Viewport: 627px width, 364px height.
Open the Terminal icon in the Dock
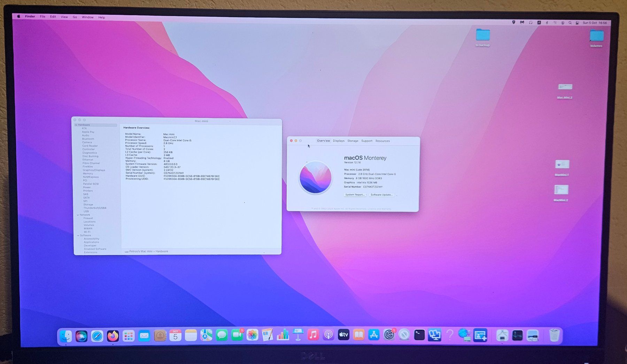click(x=419, y=335)
